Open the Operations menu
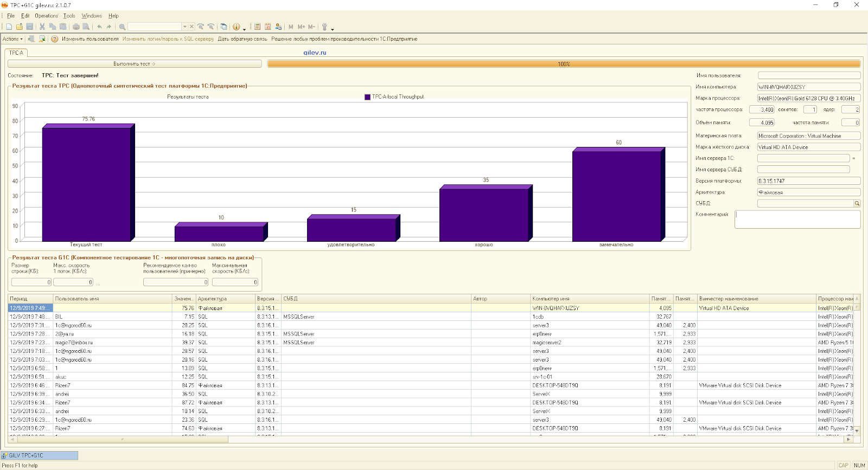 click(47, 16)
